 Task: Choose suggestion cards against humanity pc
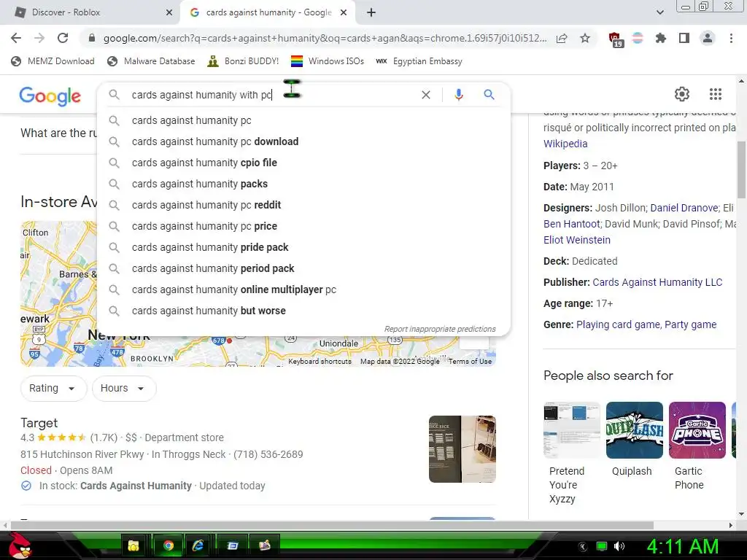click(x=303, y=120)
